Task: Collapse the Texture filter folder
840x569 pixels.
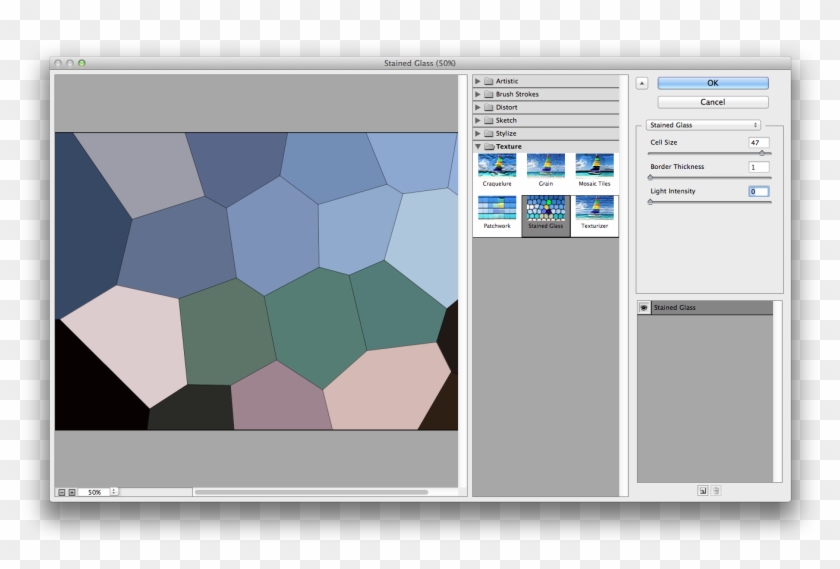Action: (x=478, y=146)
